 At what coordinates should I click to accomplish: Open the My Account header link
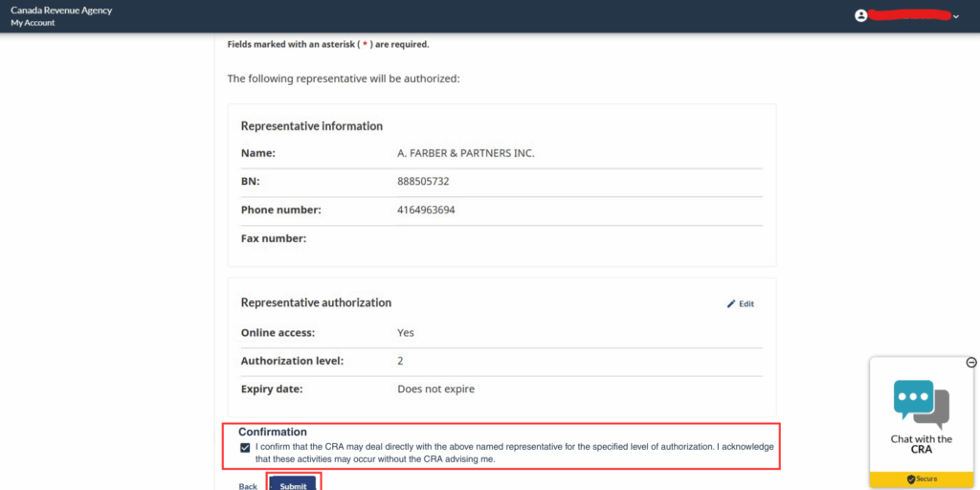[x=33, y=23]
